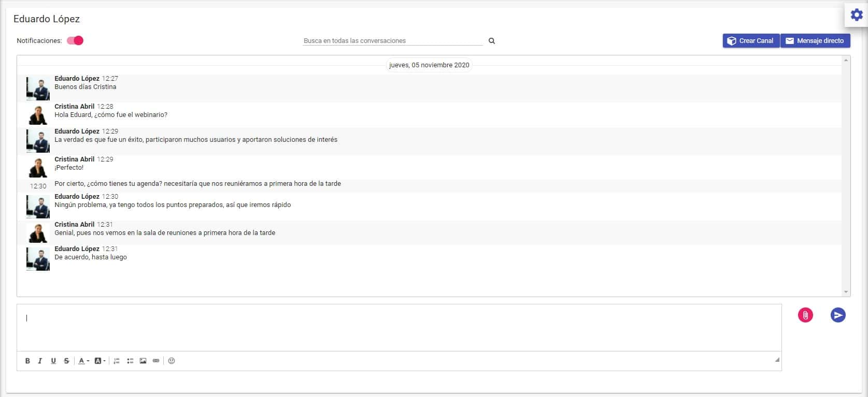
Task: Click the '¡Perfecto!' message
Action: (x=69, y=168)
